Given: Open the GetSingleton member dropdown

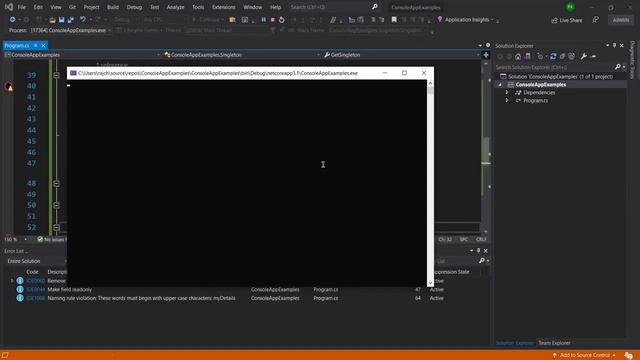Looking at the screenshot, I should pos(402,55).
